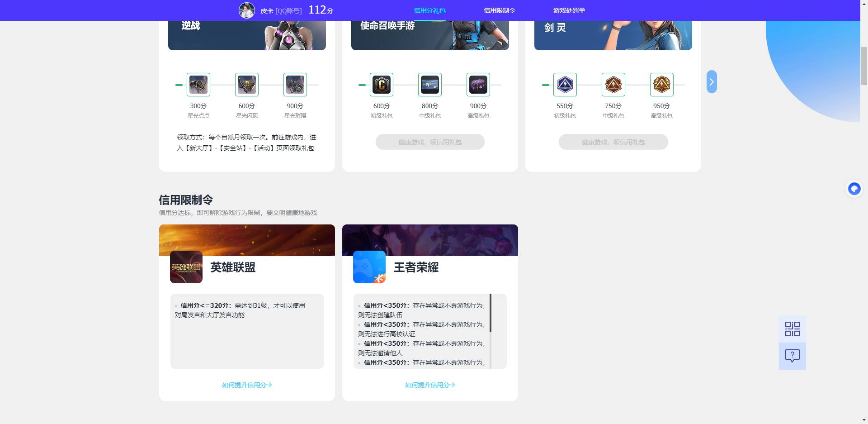Click the 王者荣耀 restrictions list scrollbar
This screenshot has width=868, height=424.
point(491,313)
